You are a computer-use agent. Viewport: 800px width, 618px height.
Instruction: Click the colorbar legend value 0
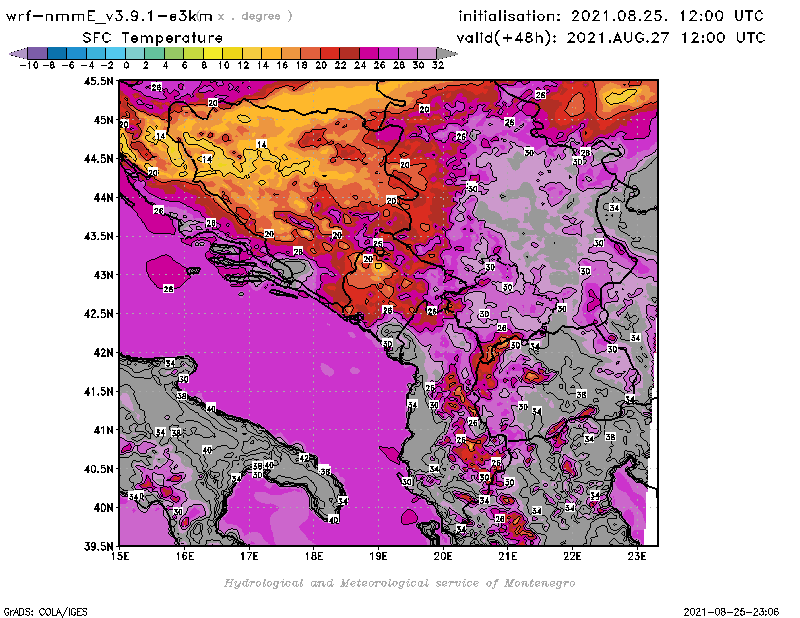[x=126, y=65]
